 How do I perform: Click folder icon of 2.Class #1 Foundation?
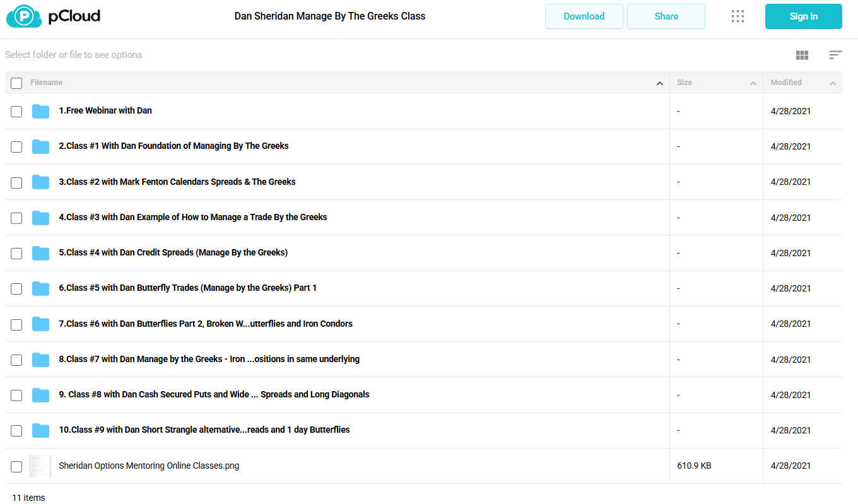coord(40,146)
